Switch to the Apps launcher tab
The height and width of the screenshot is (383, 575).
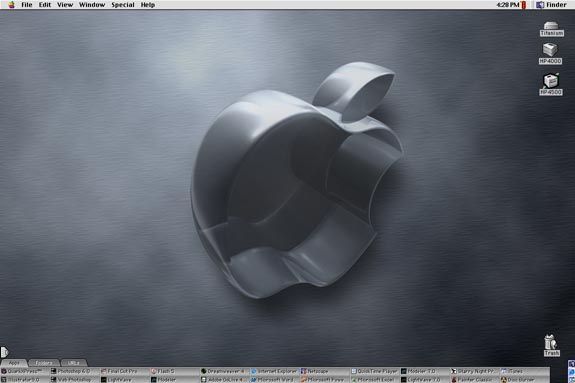(x=14, y=363)
